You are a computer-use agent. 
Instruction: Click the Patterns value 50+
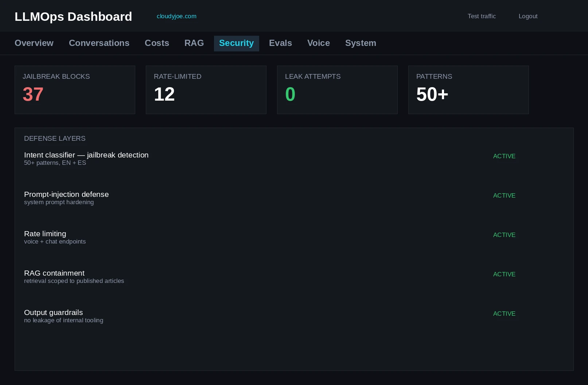(432, 94)
